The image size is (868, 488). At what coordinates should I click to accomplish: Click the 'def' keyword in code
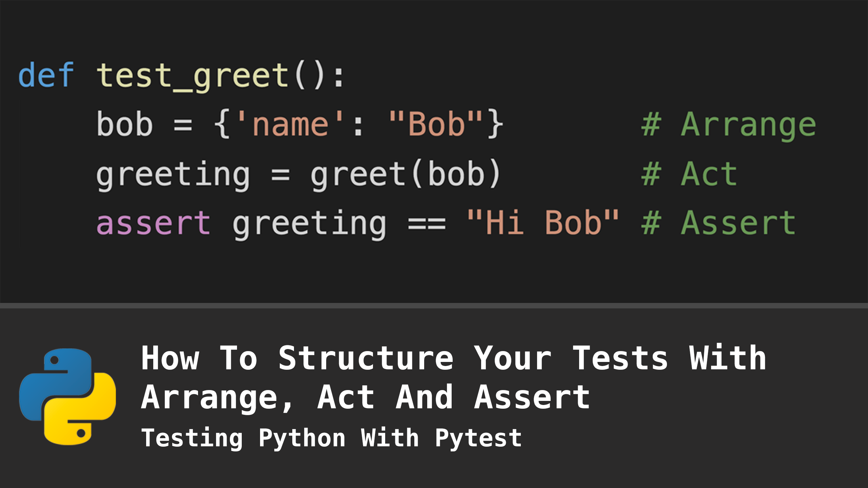coord(46,75)
